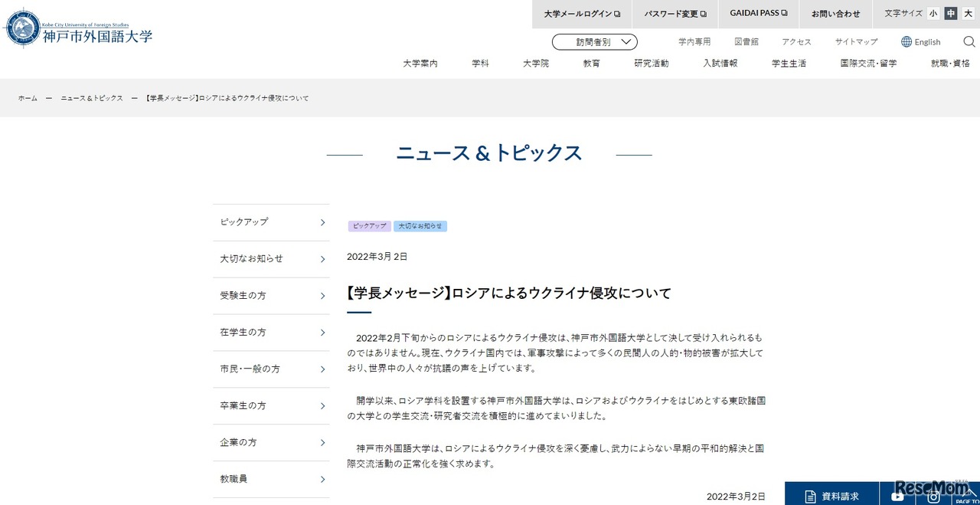Click the 大学メールログイン link
The width and height of the screenshot is (980, 505).
coord(582,14)
